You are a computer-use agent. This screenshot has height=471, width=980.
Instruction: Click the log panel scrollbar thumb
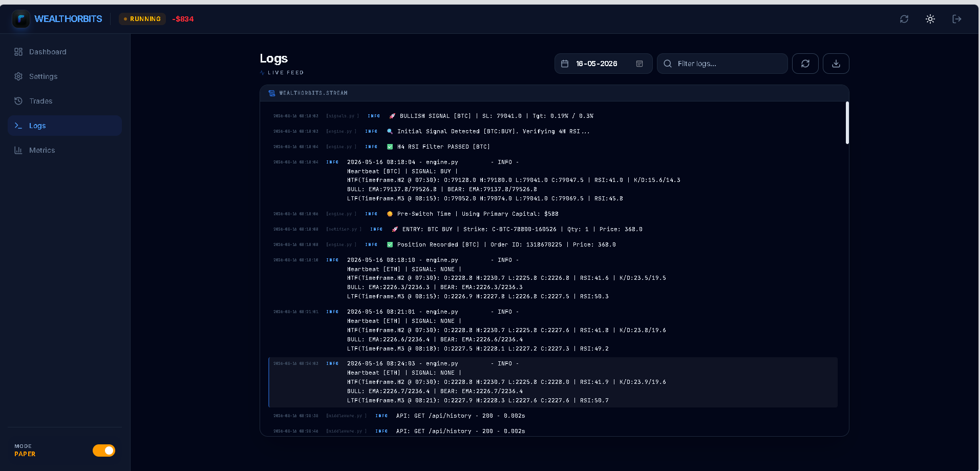847,123
